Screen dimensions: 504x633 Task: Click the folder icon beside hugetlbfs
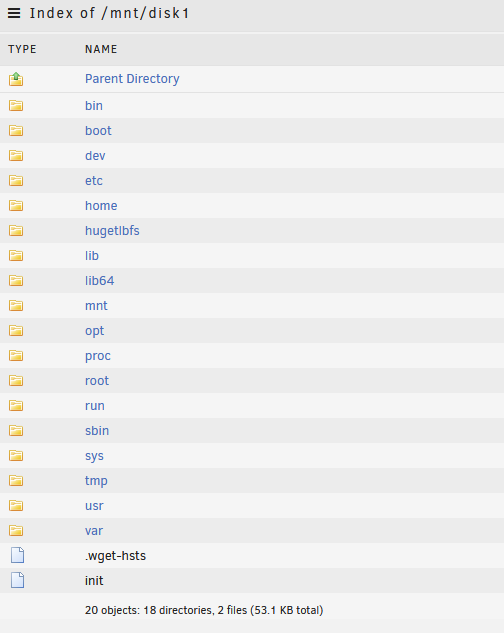(16, 231)
